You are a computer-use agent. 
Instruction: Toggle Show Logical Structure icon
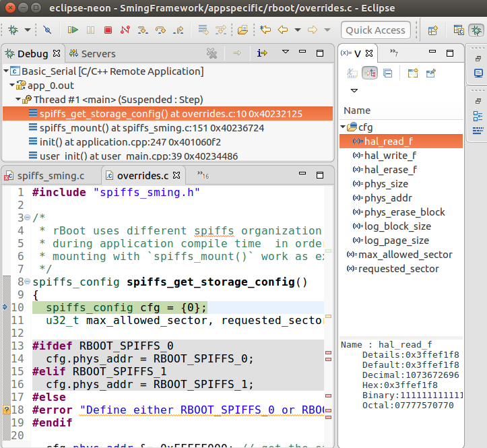click(370, 73)
